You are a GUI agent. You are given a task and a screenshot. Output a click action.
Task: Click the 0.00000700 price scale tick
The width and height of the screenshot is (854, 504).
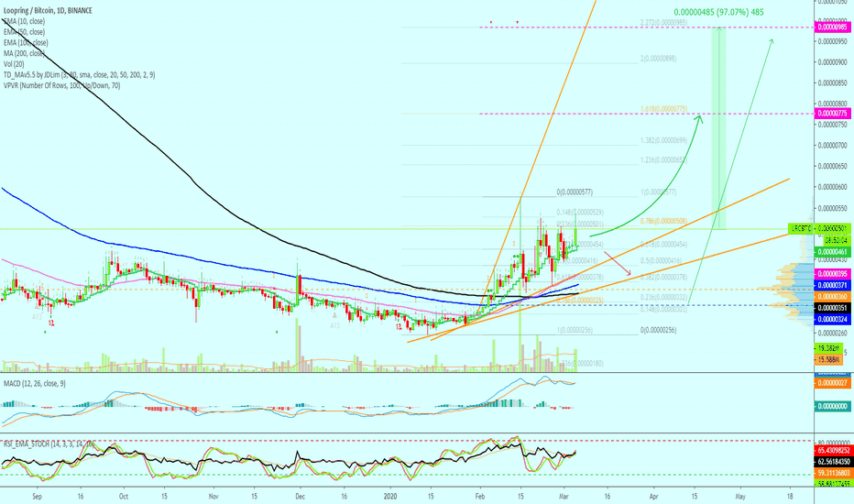tap(832, 146)
